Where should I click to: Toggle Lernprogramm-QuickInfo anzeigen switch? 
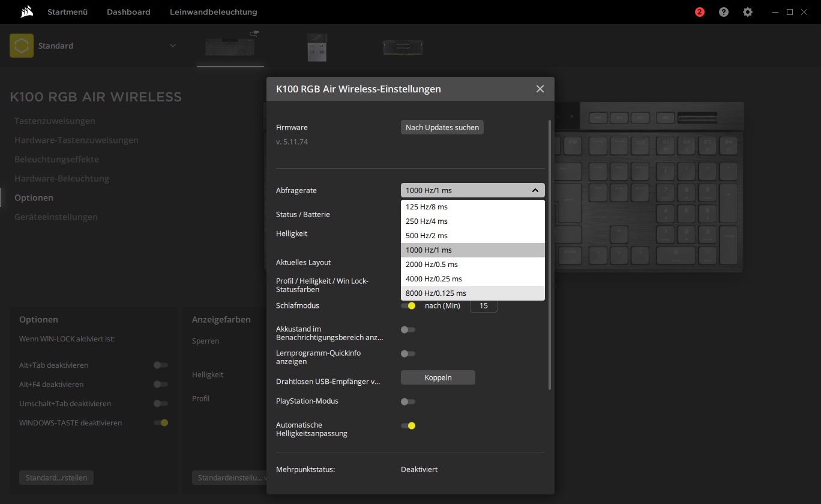click(408, 353)
